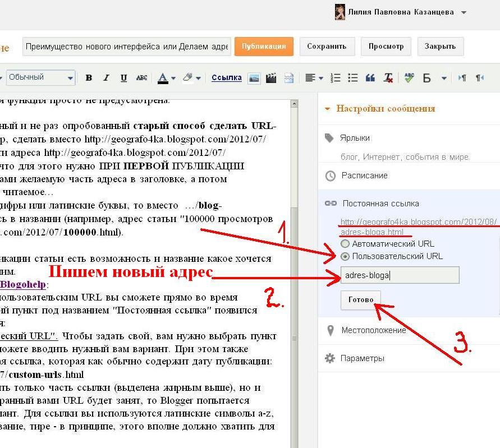This screenshot has height=448, width=500.
Task: Select the Автоматический URL radio button
Action: point(344,243)
